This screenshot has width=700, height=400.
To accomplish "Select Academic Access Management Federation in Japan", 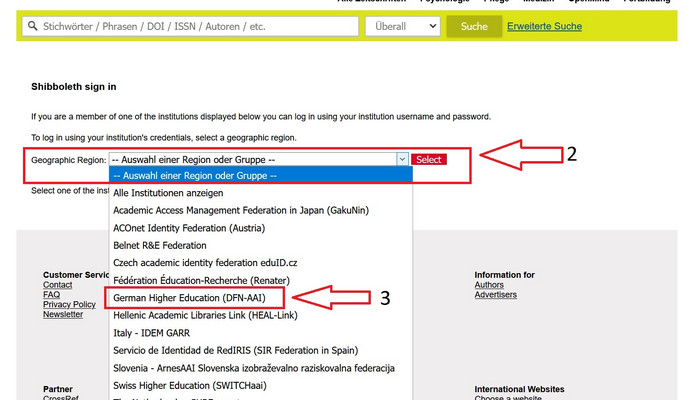I will (x=261, y=210).
